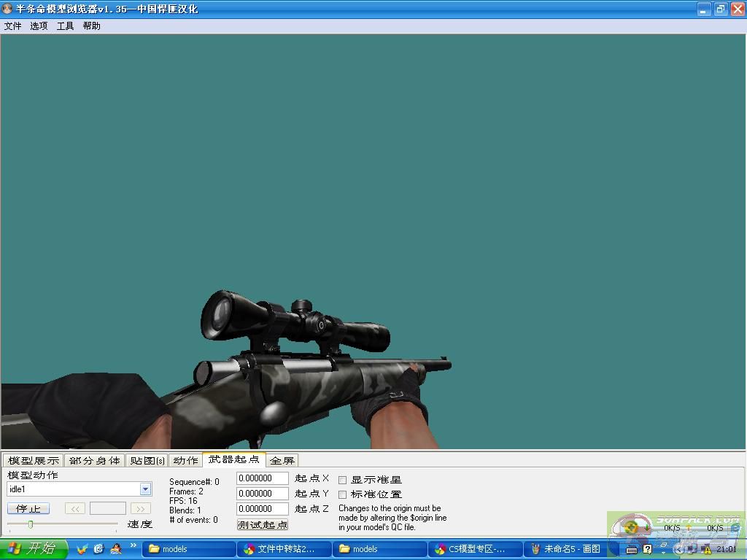Open the 全屏 tab

tap(282, 461)
